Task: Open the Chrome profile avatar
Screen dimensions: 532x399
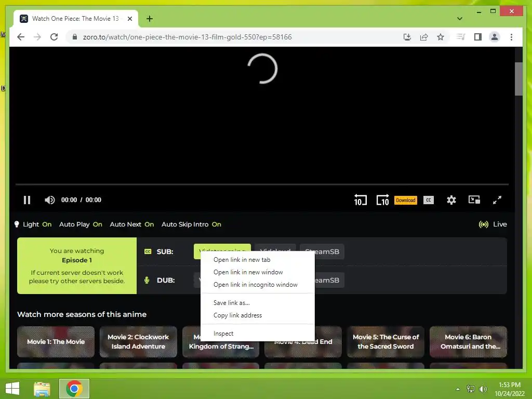Action: point(495,37)
